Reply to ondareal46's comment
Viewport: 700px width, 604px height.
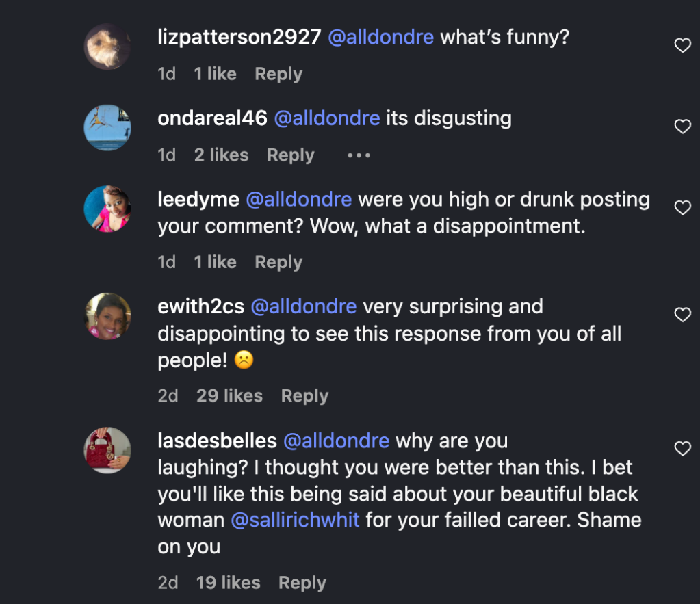coord(290,155)
